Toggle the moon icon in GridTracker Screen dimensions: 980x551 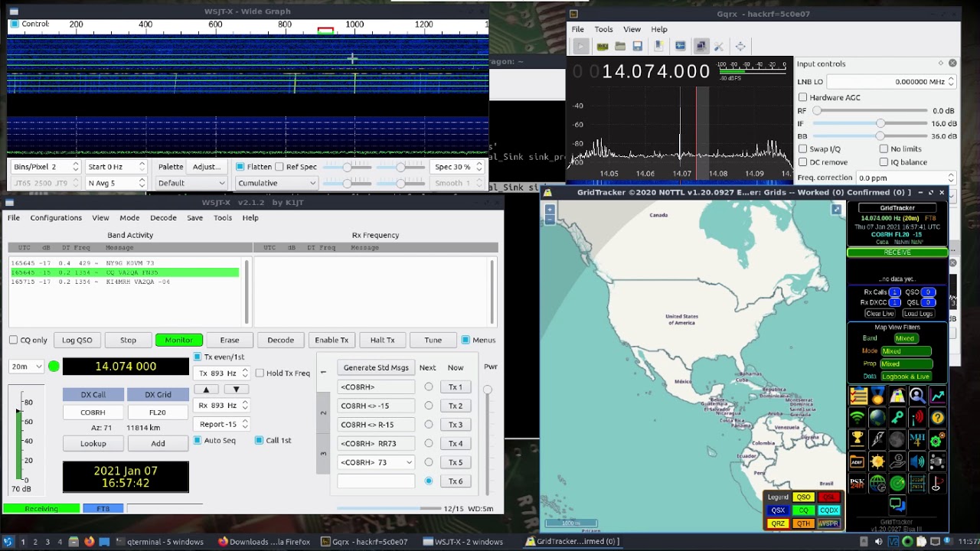pos(897,440)
